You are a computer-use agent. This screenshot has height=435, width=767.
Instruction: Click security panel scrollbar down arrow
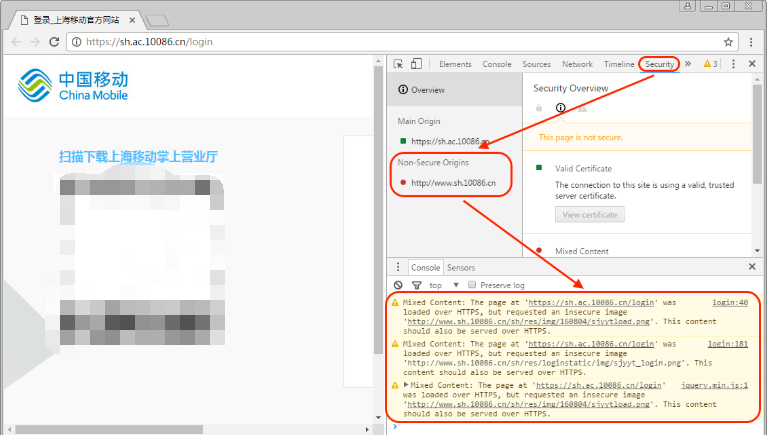tap(757, 251)
